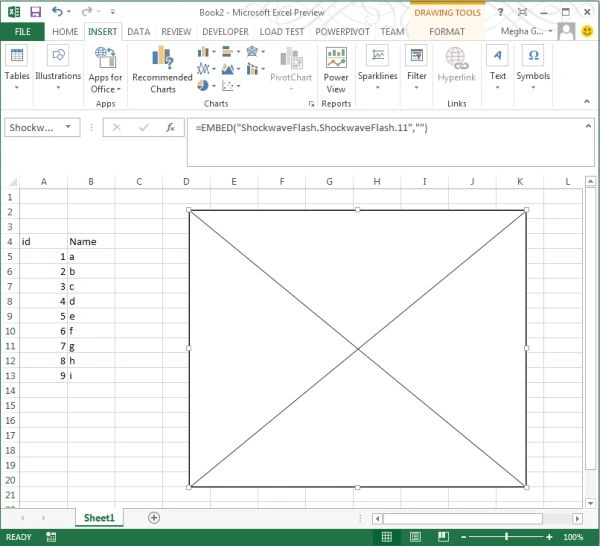This screenshot has height=546, width=600.
Task: Expand the Tables group
Action: [17, 67]
